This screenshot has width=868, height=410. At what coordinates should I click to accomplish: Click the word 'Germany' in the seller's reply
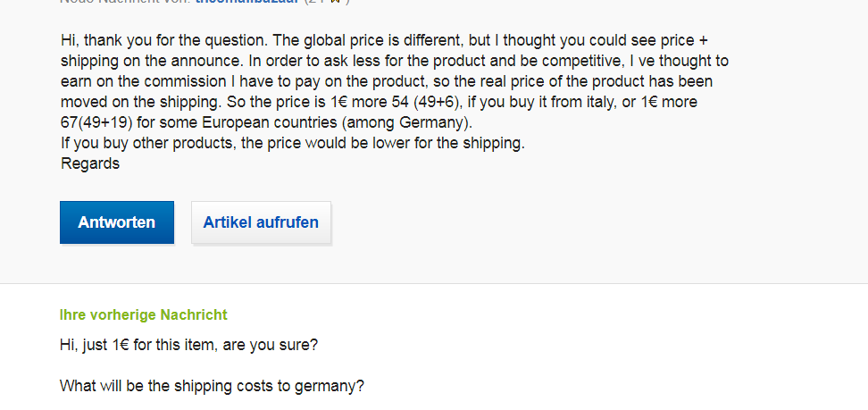[x=439, y=122]
